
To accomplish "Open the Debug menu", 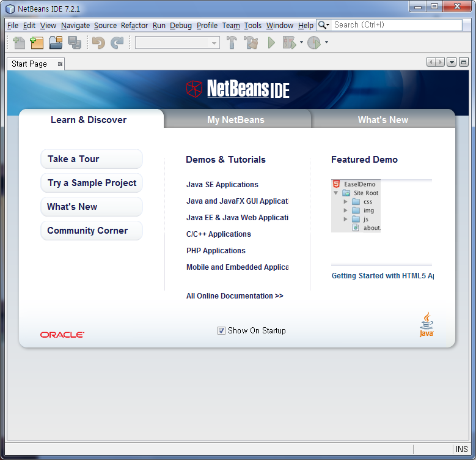I will tap(181, 25).
